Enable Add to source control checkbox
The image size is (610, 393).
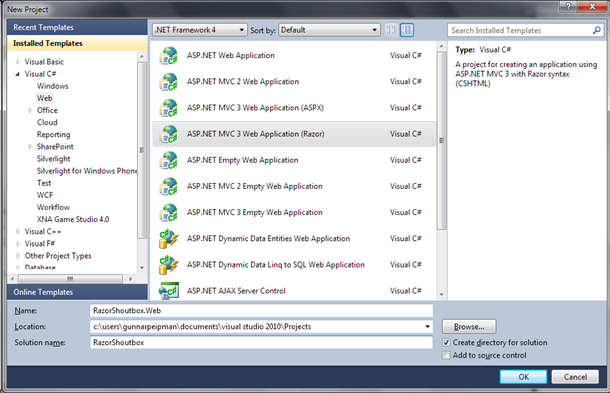pyautogui.click(x=446, y=355)
